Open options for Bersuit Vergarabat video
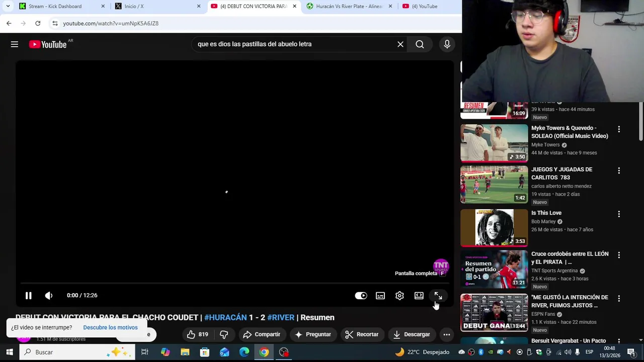The image size is (644, 362). click(619, 342)
